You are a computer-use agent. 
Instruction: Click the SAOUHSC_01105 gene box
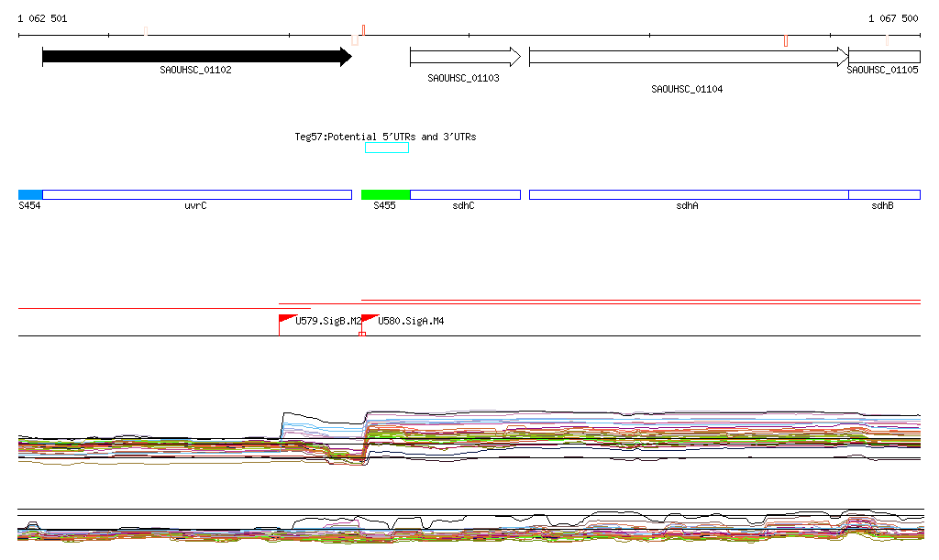tap(884, 57)
